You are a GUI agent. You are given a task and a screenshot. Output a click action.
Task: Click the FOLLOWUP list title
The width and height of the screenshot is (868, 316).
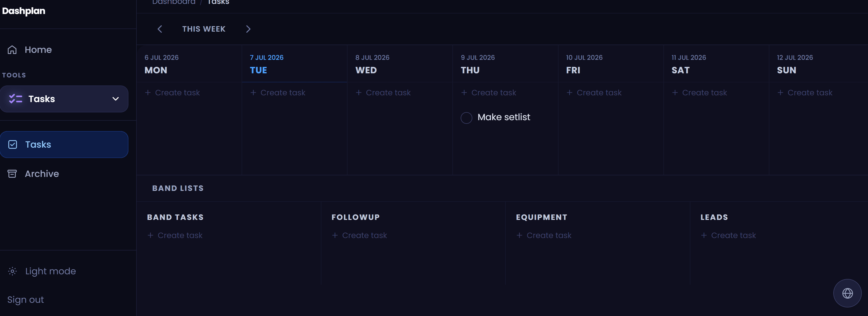coord(356,217)
